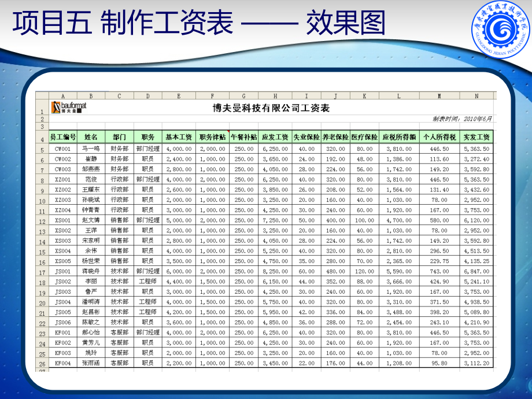Image resolution: width=532 pixels, height=399 pixels.
Task: Click the name cell 范俊
Action: [x=91, y=179]
